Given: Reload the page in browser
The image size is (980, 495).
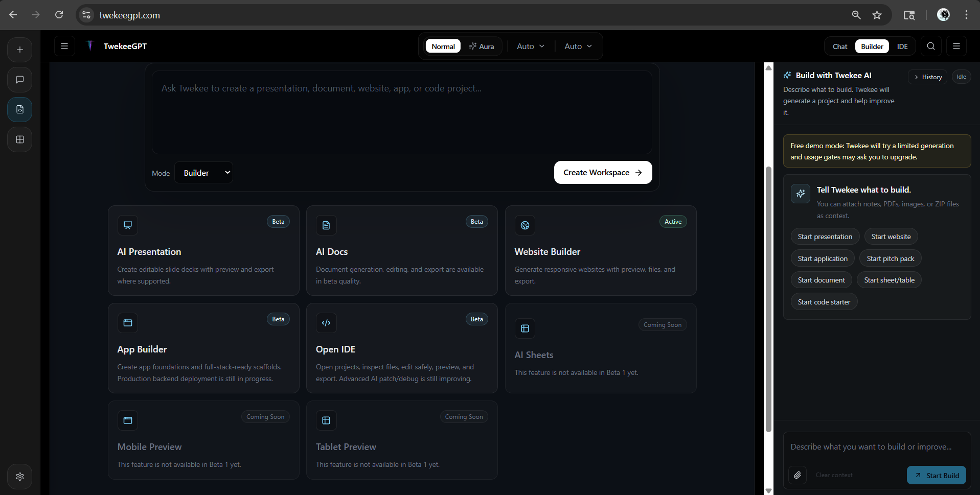Looking at the screenshot, I should tap(59, 15).
